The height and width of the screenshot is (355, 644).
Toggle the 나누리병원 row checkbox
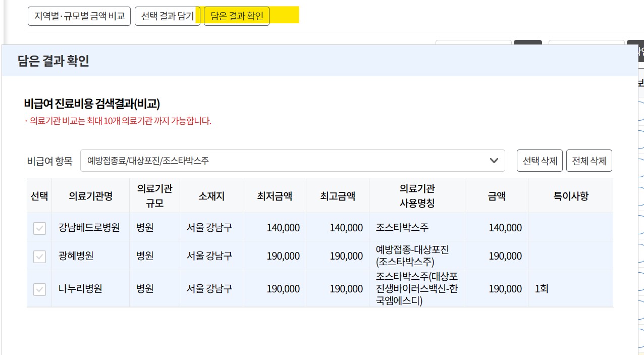[x=39, y=288]
